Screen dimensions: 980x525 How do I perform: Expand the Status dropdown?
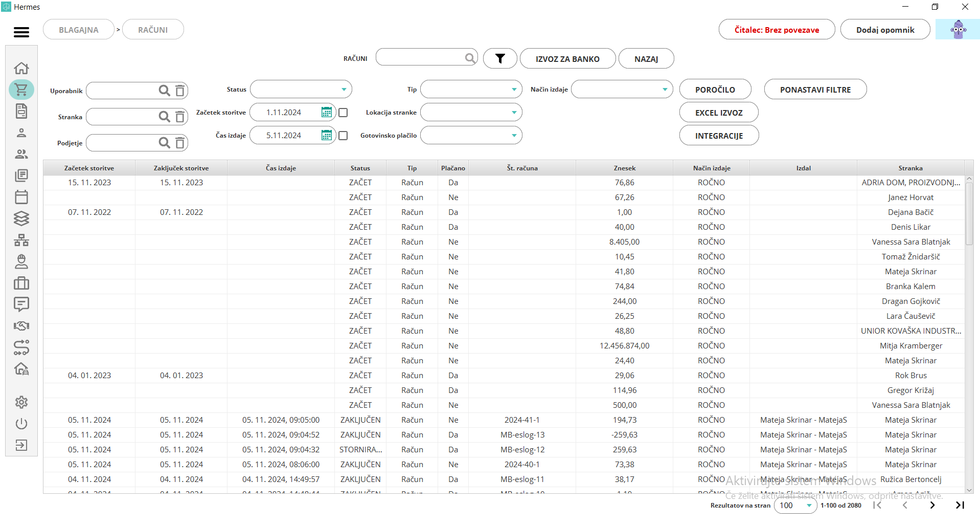(x=301, y=89)
